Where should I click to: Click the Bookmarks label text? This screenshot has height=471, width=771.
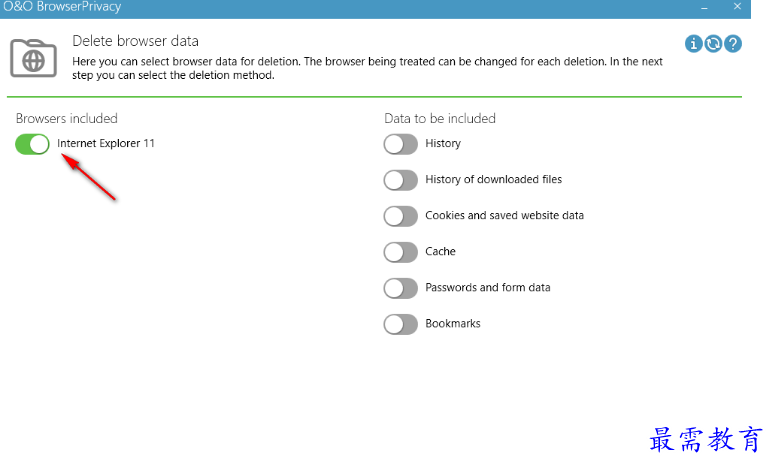[x=453, y=324]
